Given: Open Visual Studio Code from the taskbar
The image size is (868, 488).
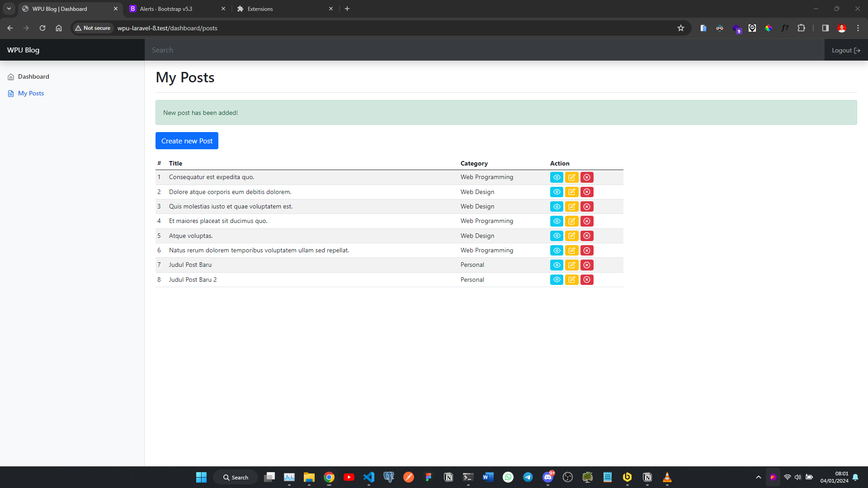Looking at the screenshot, I should point(368,477).
